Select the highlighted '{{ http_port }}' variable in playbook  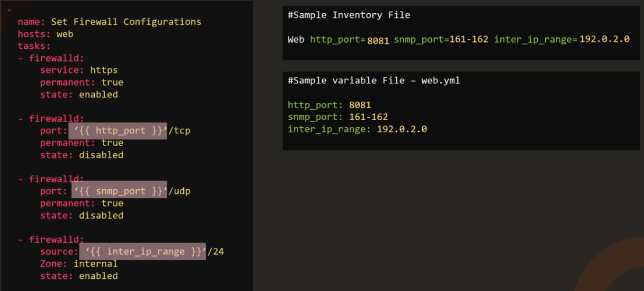click(118, 131)
